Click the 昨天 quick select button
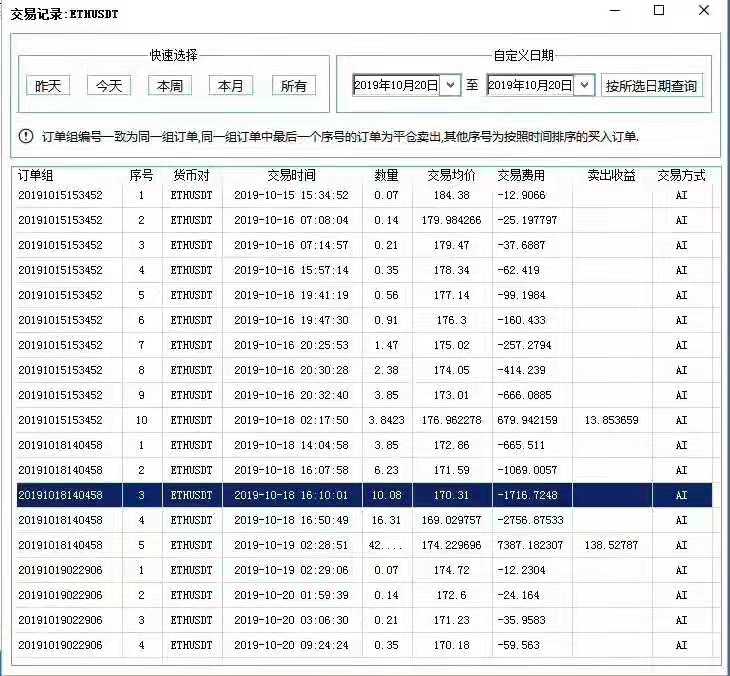Viewport: 730px width, 676px height. [48, 86]
